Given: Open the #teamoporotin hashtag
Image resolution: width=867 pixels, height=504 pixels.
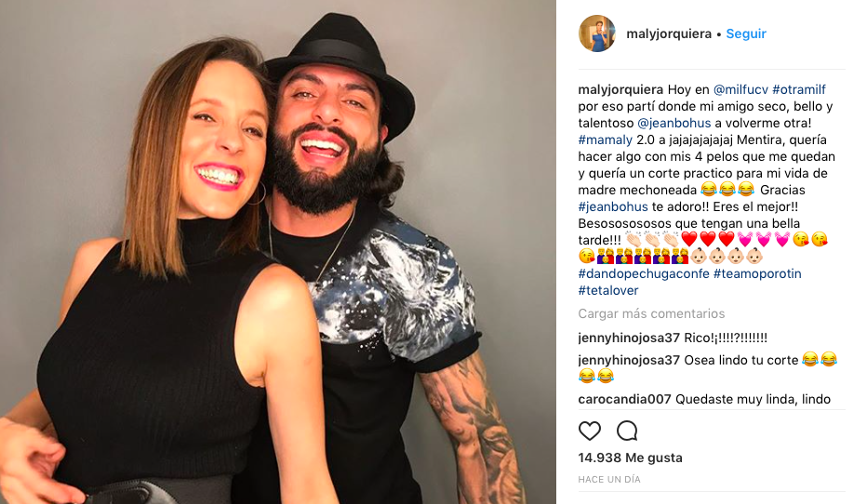Looking at the screenshot, I should [757, 273].
